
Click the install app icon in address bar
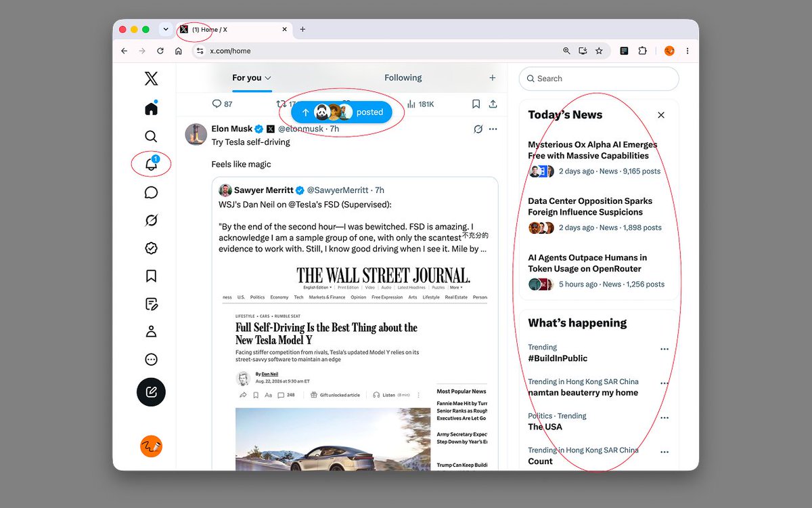[583, 51]
